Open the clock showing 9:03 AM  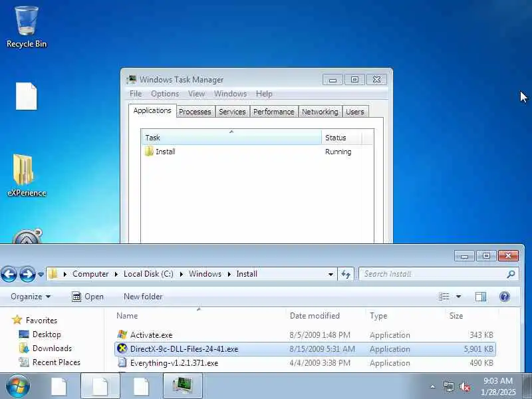pyautogui.click(x=498, y=386)
